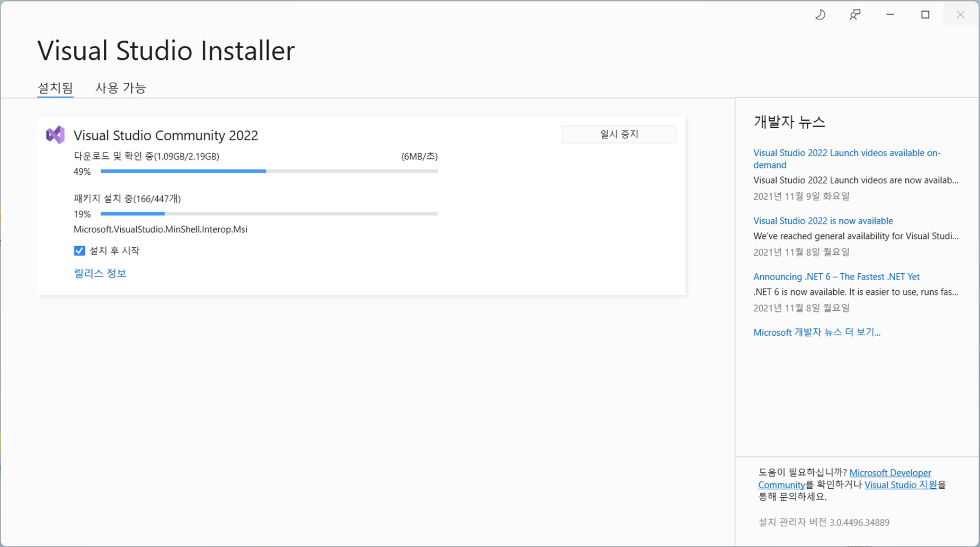Open the feedback icon in title bar
The height and width of the screenshot is (547, 980).
pos(855,15)
